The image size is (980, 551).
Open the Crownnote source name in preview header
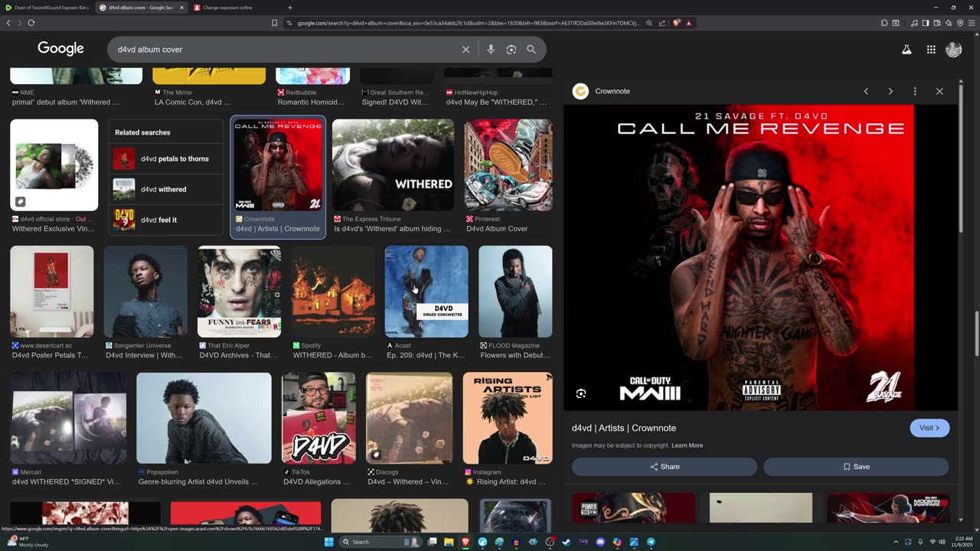(612, 91)
